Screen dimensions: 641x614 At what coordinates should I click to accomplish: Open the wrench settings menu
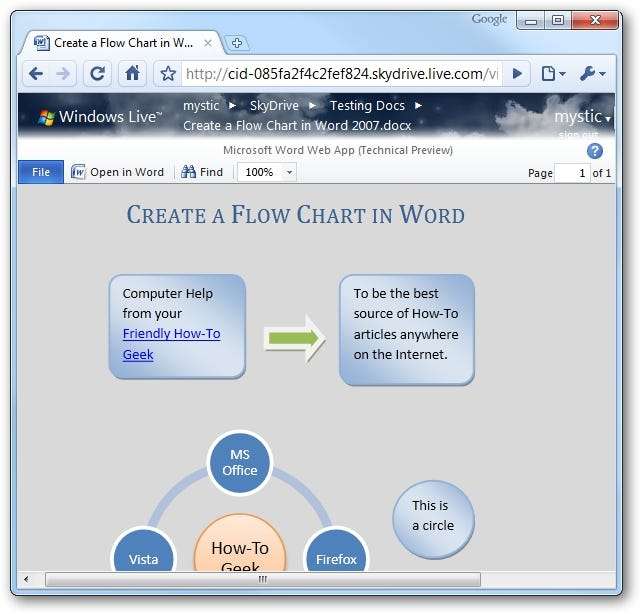592,74
